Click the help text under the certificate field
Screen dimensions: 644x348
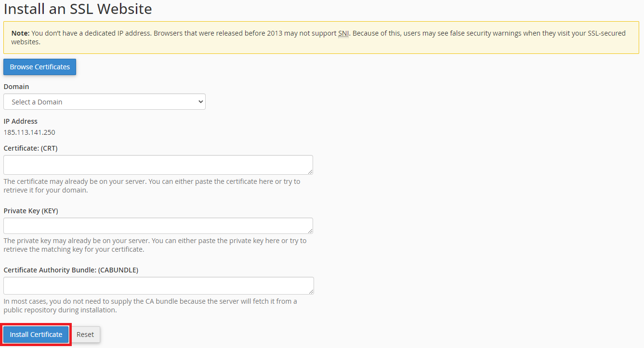(152, 186)
